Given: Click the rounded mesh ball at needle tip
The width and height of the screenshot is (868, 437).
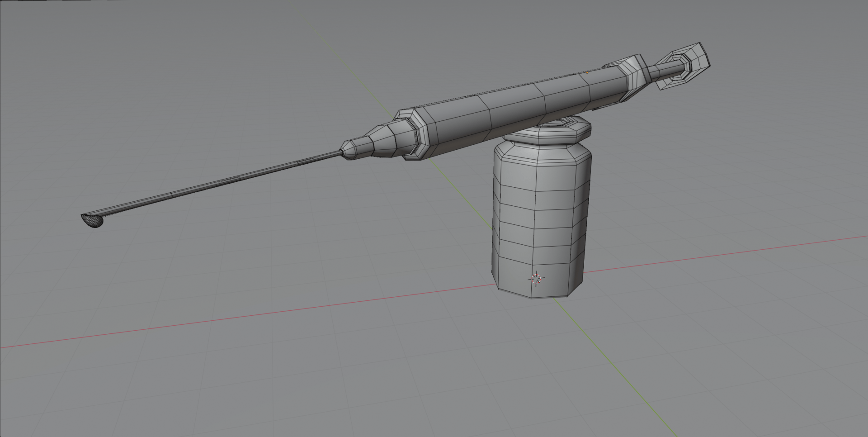Looking at the screenshot, I should point(93,221).
